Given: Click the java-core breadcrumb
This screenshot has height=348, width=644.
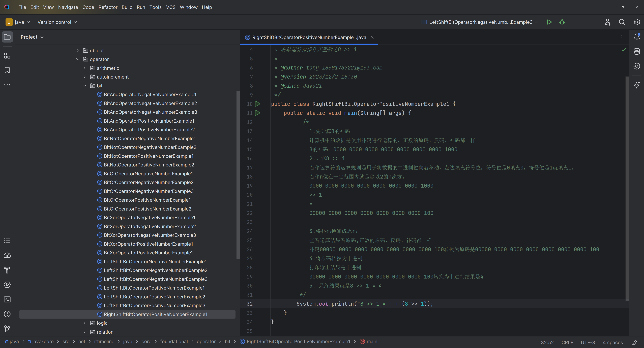Looking at the screenshot, I should (x=41, y=341).
